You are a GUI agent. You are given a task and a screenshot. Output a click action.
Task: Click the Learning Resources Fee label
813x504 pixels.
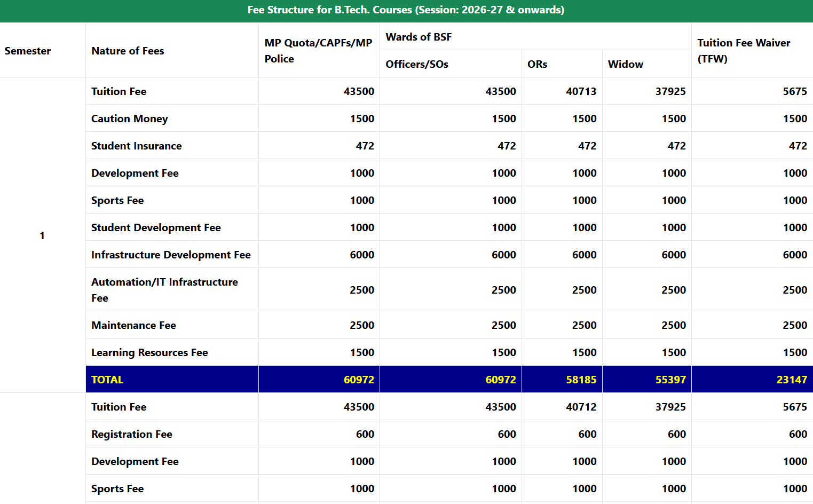[149, 352]
